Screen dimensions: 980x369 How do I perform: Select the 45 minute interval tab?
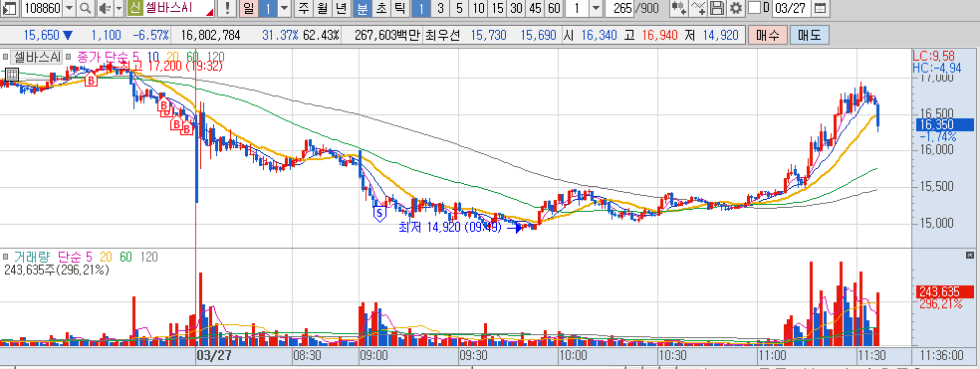pyautogui.click(x=535, y=9)
